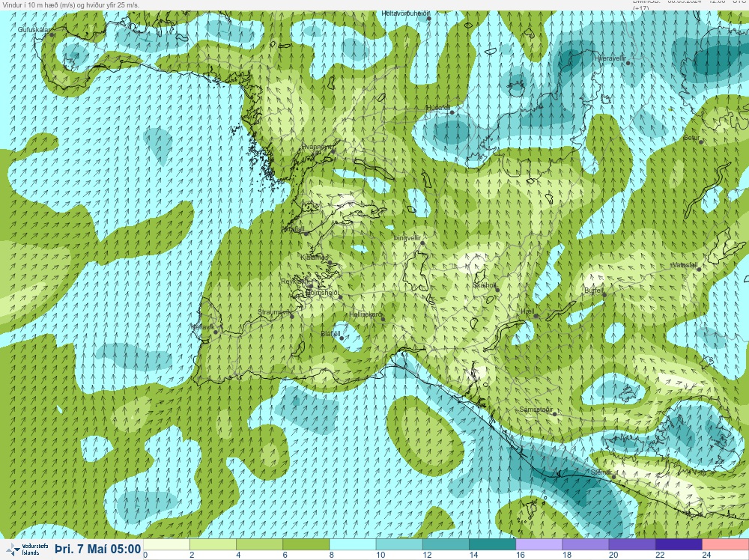
Task: Select the Hólmsheiði station label
Action: 322,292
